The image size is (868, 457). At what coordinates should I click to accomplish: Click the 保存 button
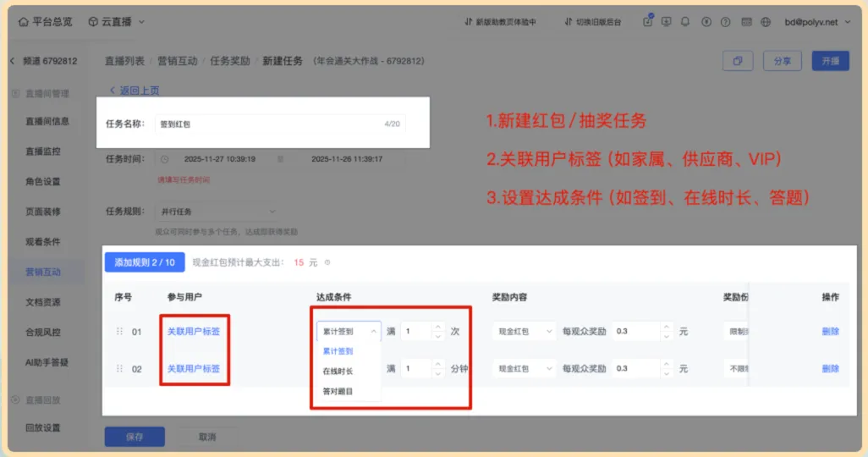pyautogui.click(x=135, y=437)
